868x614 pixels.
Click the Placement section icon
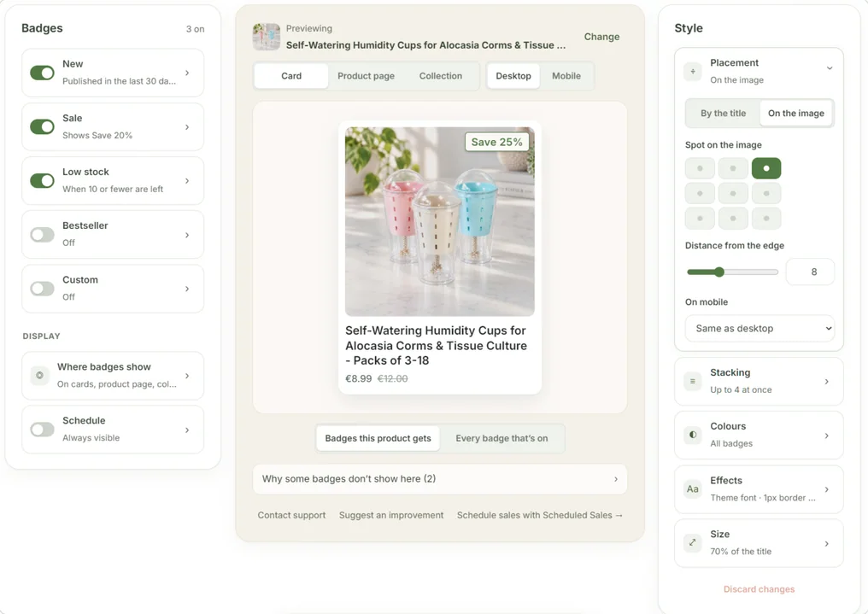tap(693, 72)
